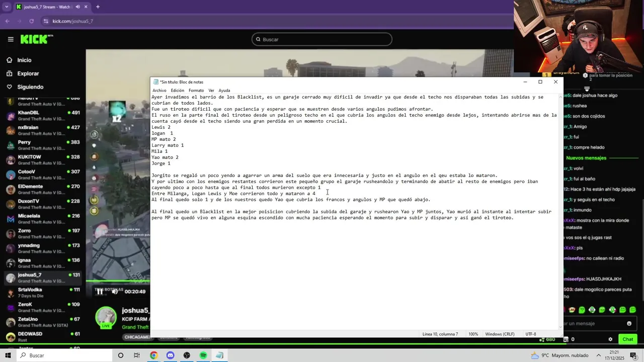Select SrtaVodka channel in sidebar
The height and width of the screenshot is (362, 644).
tap(42, 293)
